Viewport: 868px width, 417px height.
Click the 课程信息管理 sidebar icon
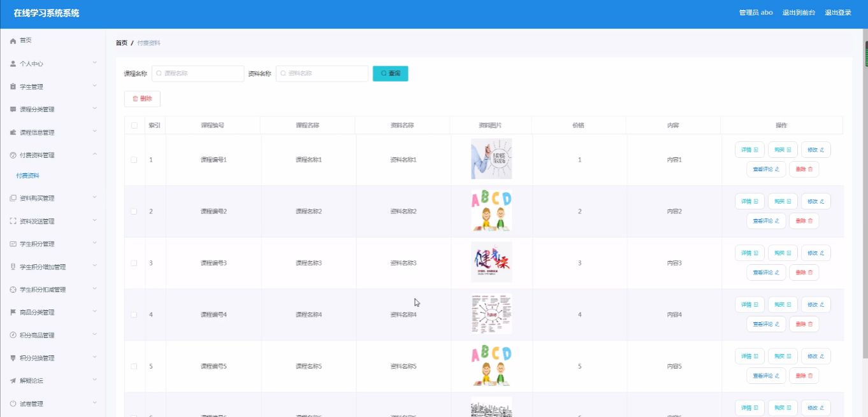[x=13, y=132]
